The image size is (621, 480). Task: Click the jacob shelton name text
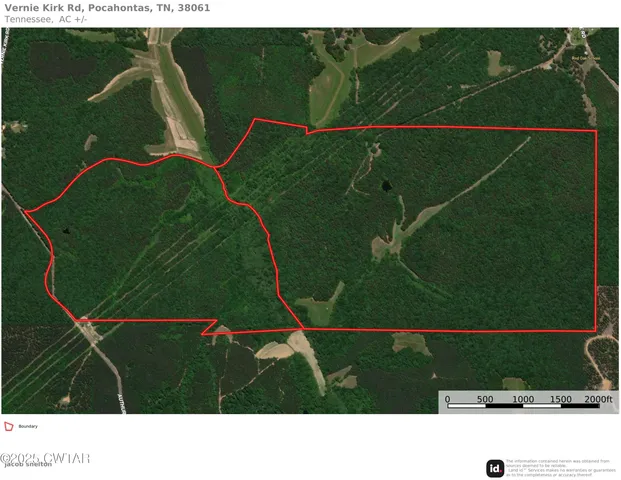click(x=28, y=464)
